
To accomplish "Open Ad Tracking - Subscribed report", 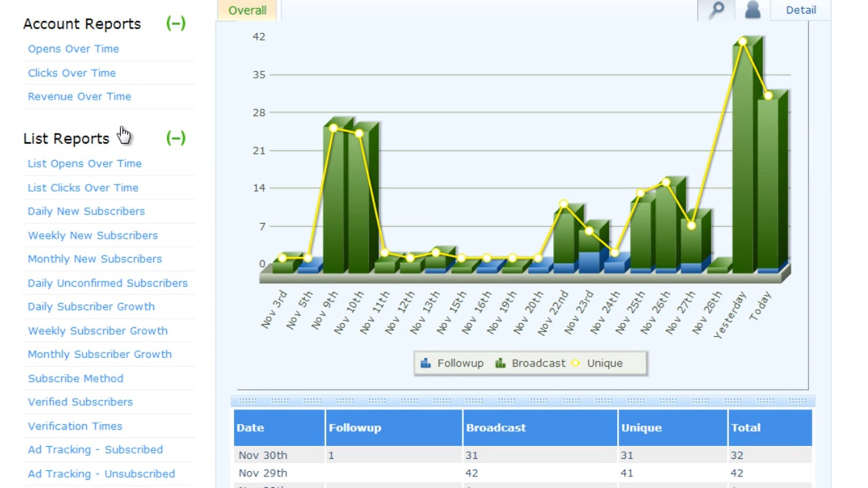I will coord(95,449).
